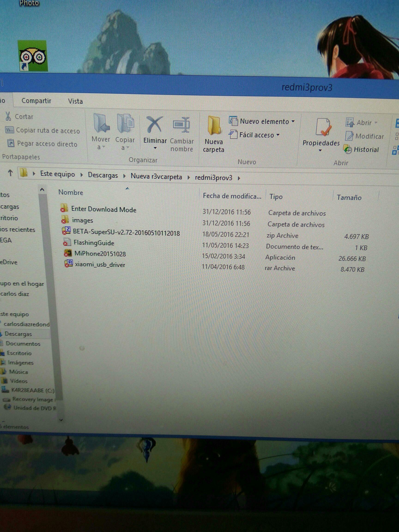Click navigation pane scroll up arrow
Viewport: 399px width, 532px height.
point(42,190)
